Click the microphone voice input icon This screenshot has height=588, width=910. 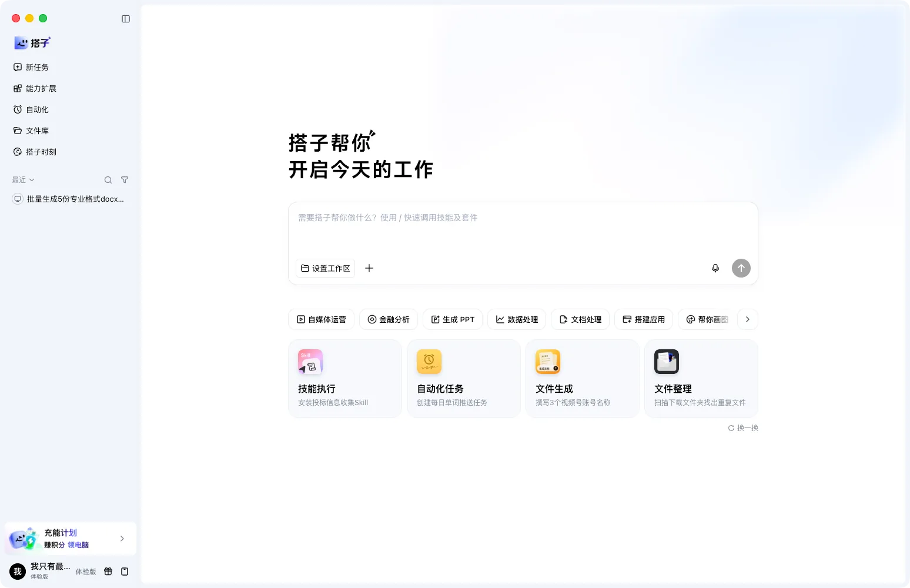[x=715, y=268]
